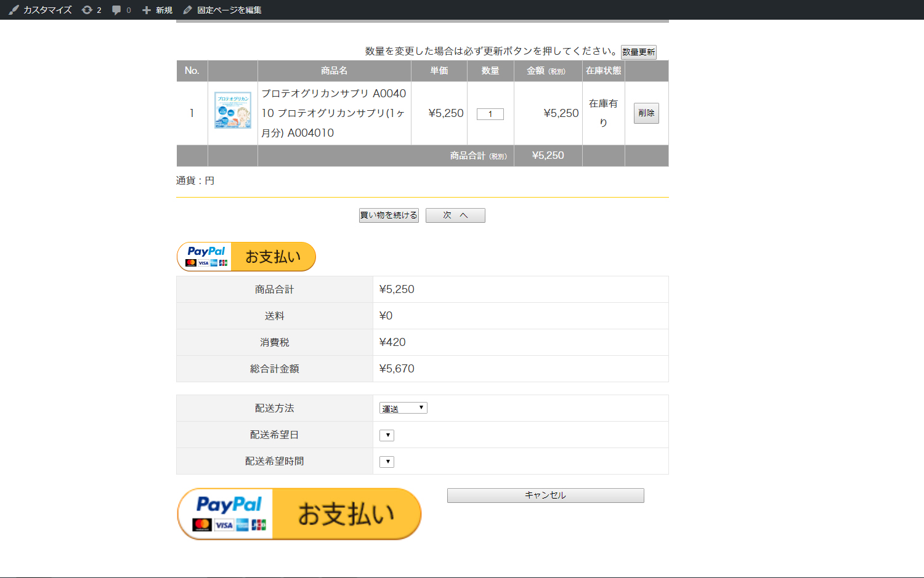Screen dimensions: 924x578
Task: Open the 新規 plus menu
Action: tap(157, 10)
